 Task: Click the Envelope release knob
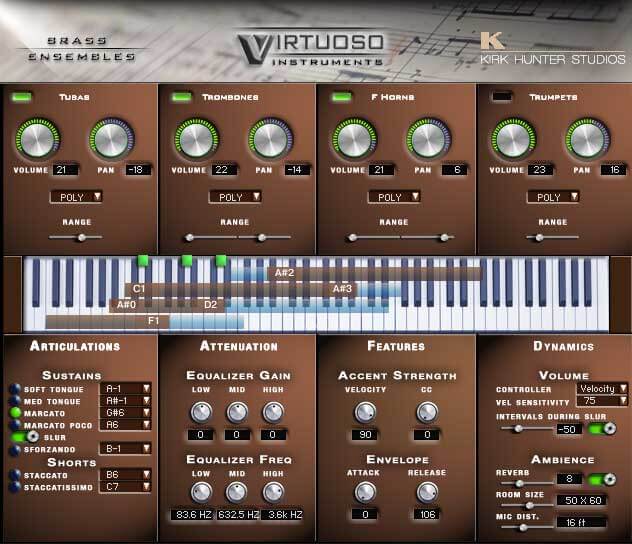tap(427, 492)
